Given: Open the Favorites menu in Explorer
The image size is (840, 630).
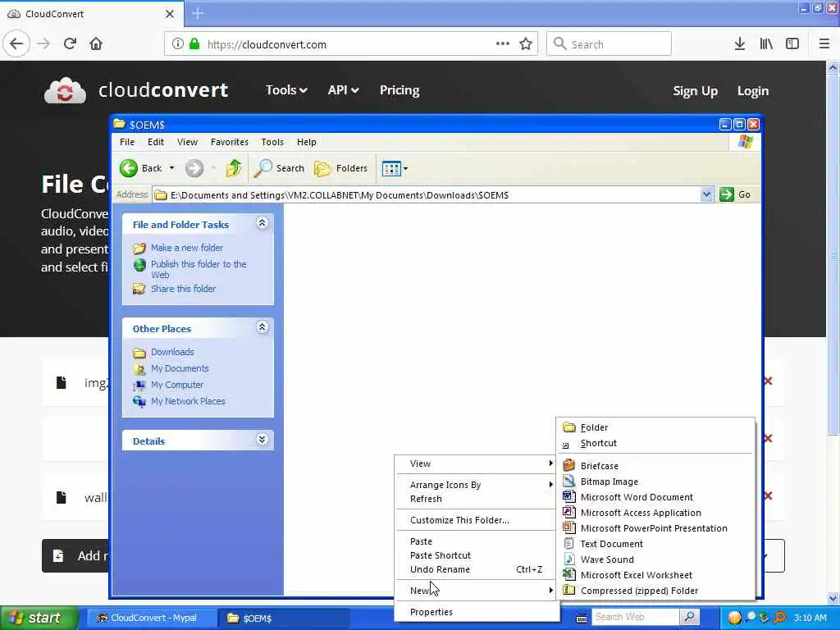Looking at the screenshot, I should click(230, 142).
